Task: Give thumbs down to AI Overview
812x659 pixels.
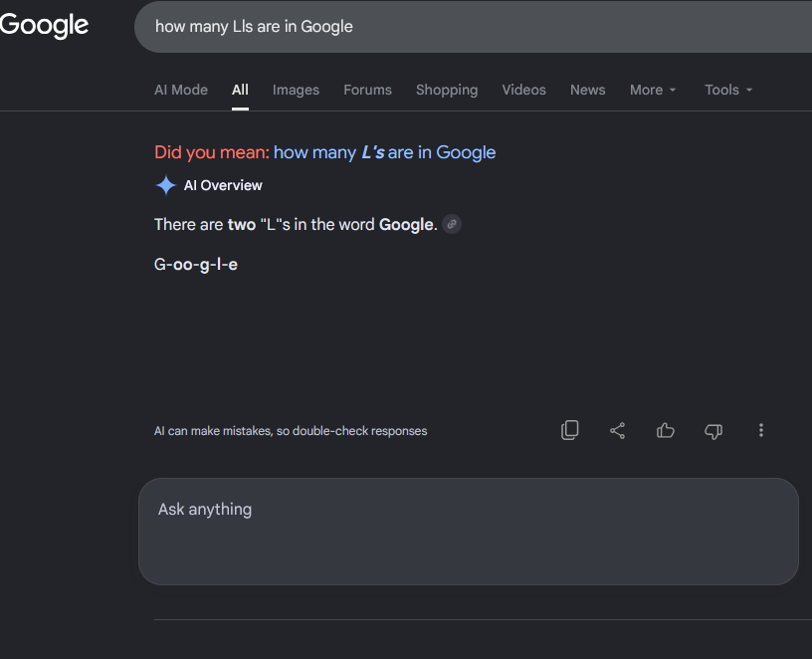Action: pyautogui.click(x=713, y=431)
